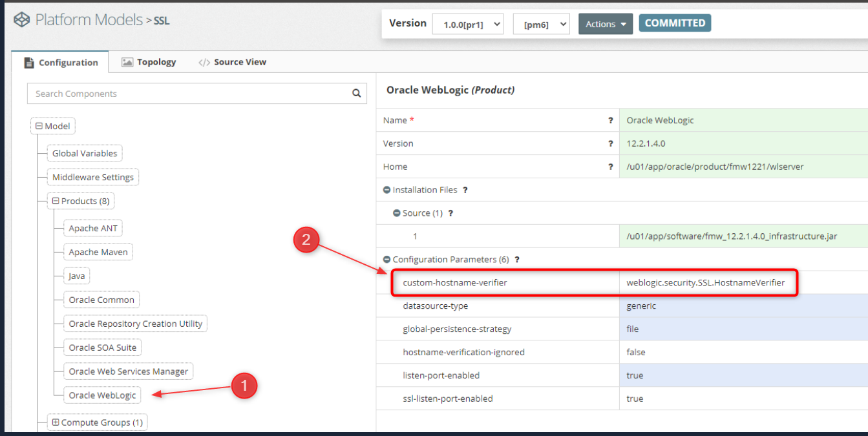Screen dimensions: 868x436
Task: Collapse the Configuration Parameters (6) section
Action: point(386,260)
